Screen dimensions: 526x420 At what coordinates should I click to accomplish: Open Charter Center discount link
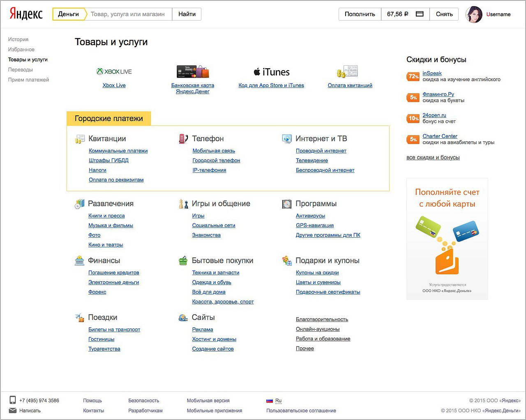tap(440, 136)
